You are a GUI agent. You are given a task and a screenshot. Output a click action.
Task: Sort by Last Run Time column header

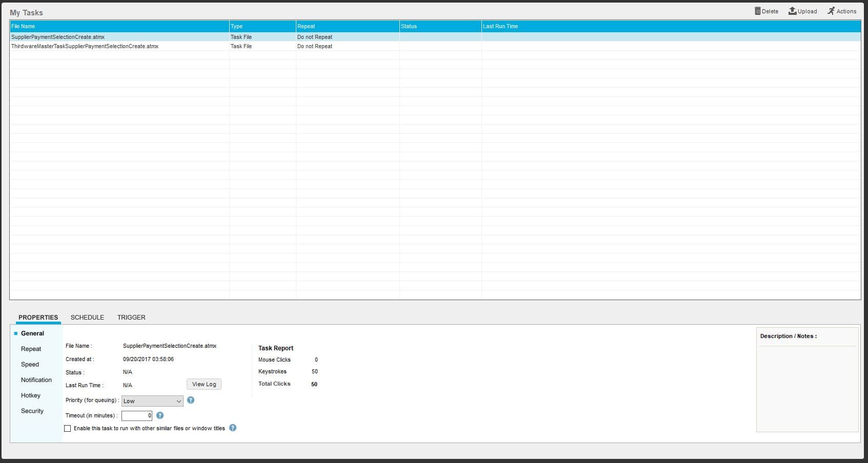tap(671, 26)
